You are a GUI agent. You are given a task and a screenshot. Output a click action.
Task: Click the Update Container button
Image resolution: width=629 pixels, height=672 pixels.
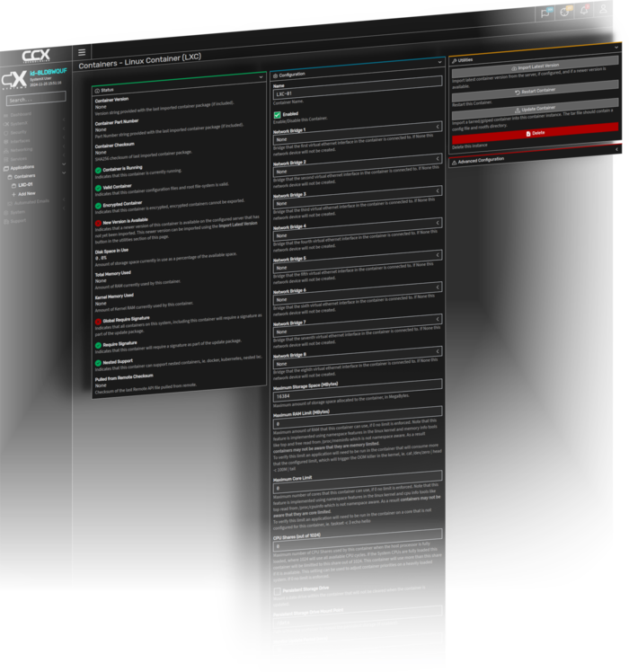click(536, 109)
